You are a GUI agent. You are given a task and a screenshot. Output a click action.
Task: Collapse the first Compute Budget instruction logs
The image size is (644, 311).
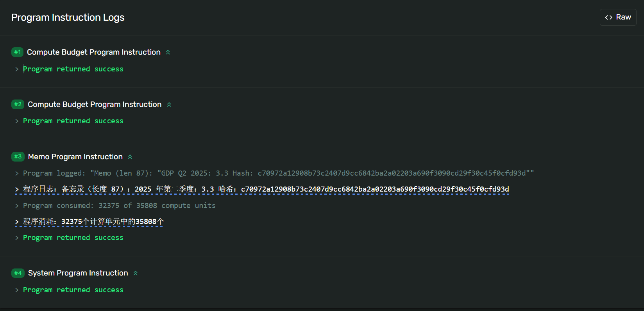(168, 52)
